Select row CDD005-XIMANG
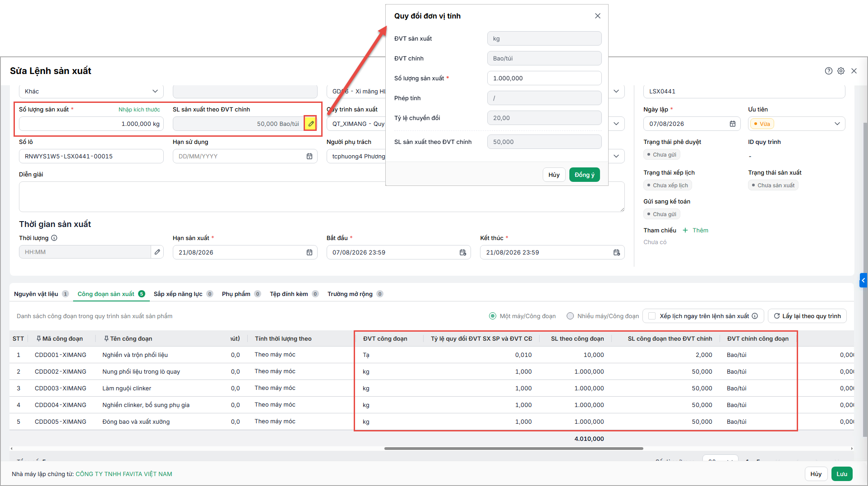 [431, 421]
